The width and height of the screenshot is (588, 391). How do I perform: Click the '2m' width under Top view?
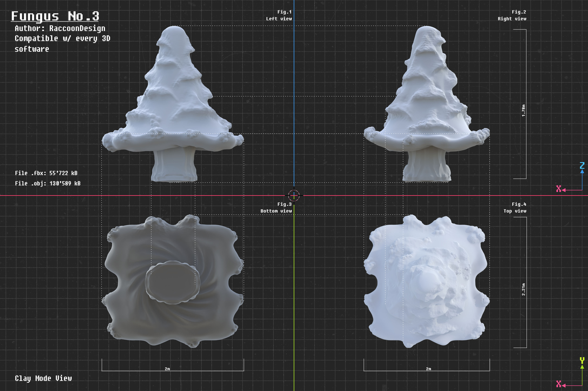(x=428, y=369)
